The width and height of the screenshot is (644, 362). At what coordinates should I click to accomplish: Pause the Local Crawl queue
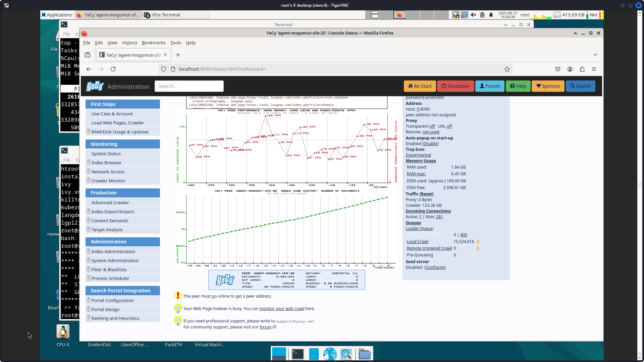(x=478, y=242)
